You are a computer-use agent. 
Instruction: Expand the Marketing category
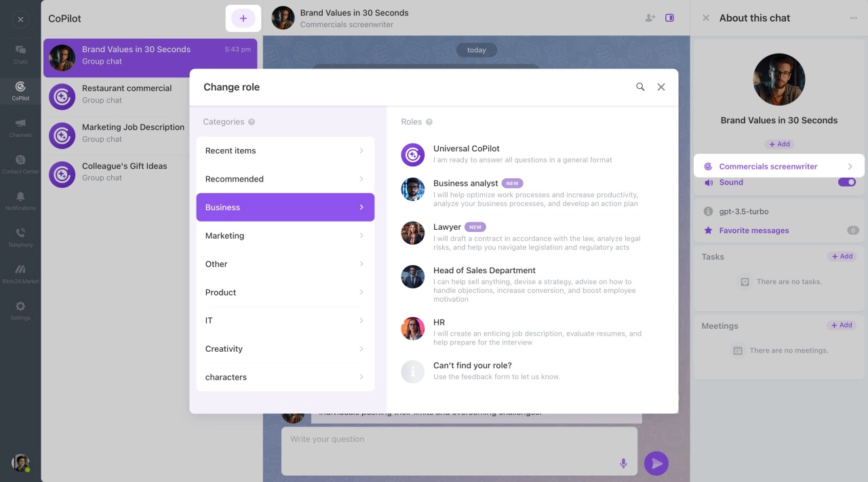click(285, 236)
